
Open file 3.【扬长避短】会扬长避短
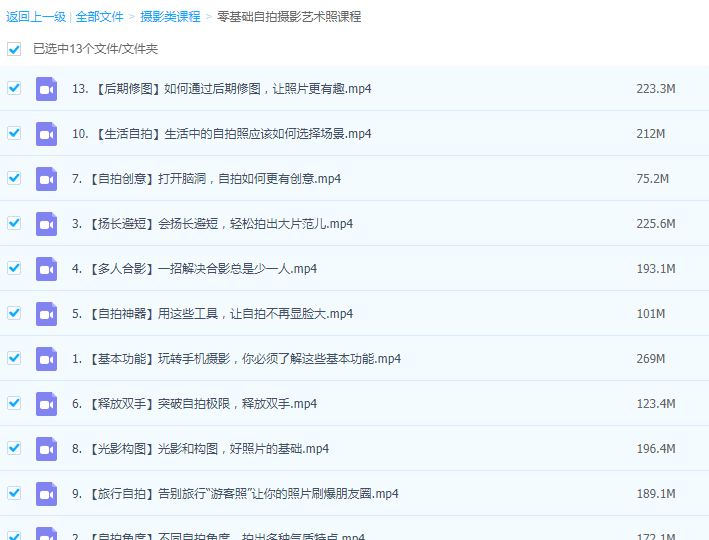(x=213, y=224)
